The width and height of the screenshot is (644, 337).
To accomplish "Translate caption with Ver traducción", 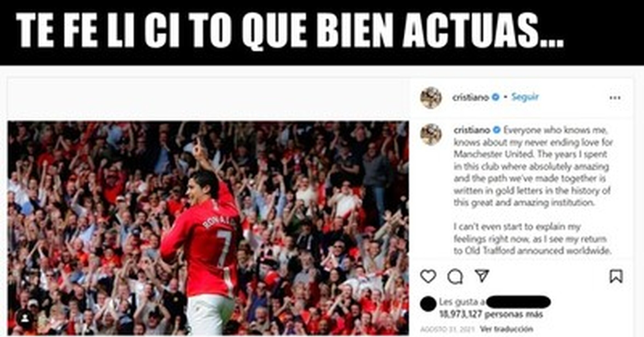I will click(506, 329).
